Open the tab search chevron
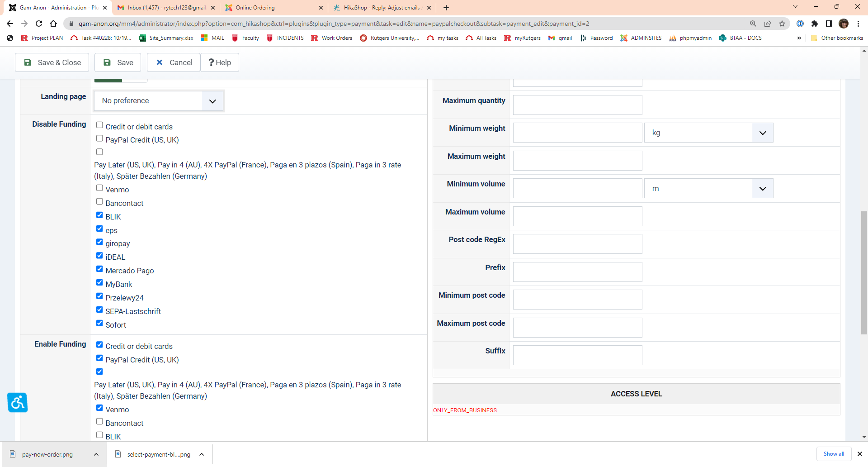Image resolution: width=868 pixels, height=467 pixels. tap(795, 7)
